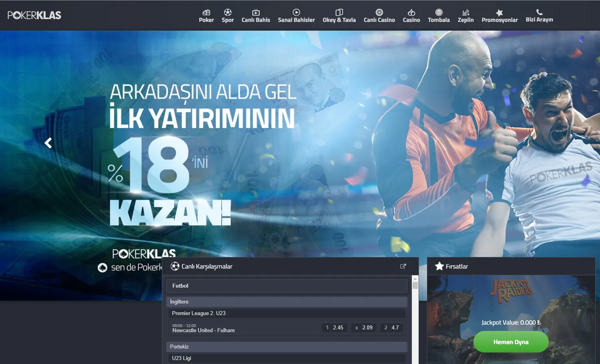
Task: Expand the Portekiz country group
Action: (286, 346)
